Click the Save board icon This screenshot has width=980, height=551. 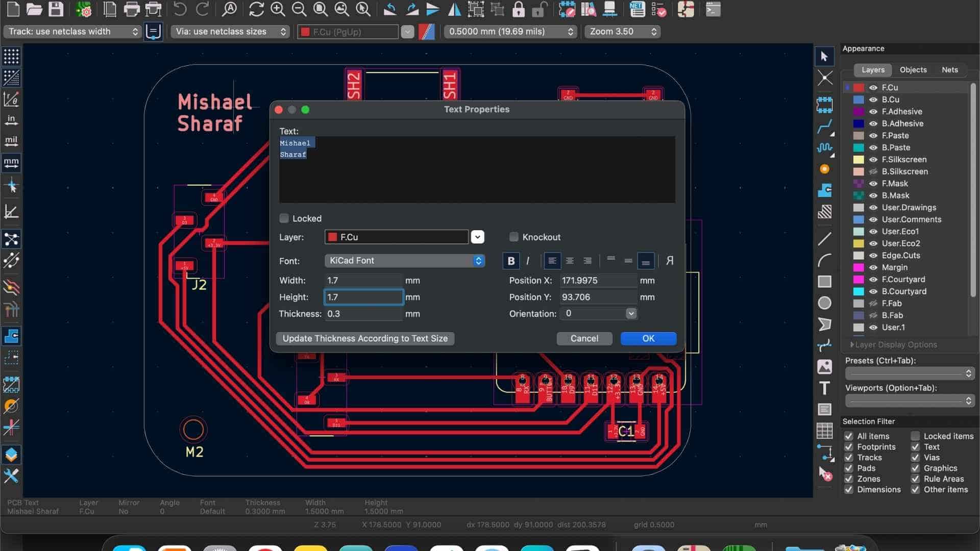tap(56, 9)
